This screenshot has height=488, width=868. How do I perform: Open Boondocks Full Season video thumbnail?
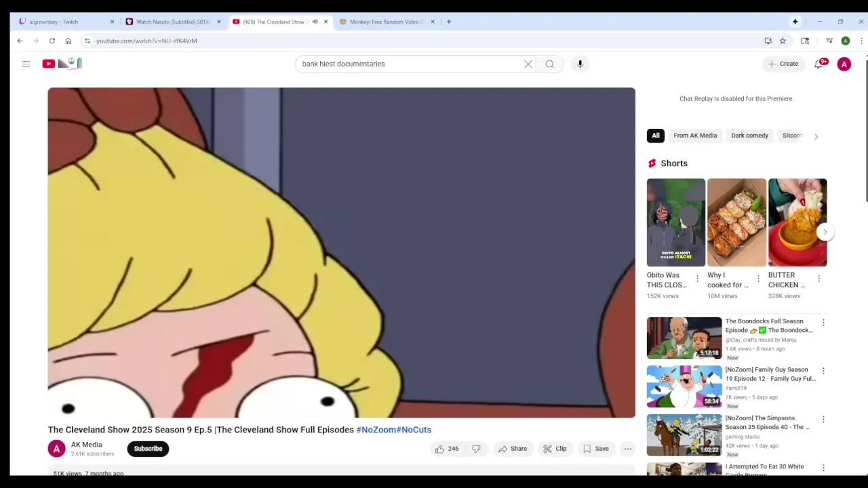coord(684,338)
